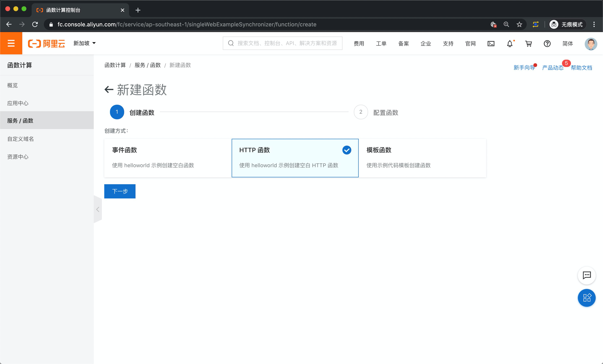Open the notifications bell

(x=510, y=43)
